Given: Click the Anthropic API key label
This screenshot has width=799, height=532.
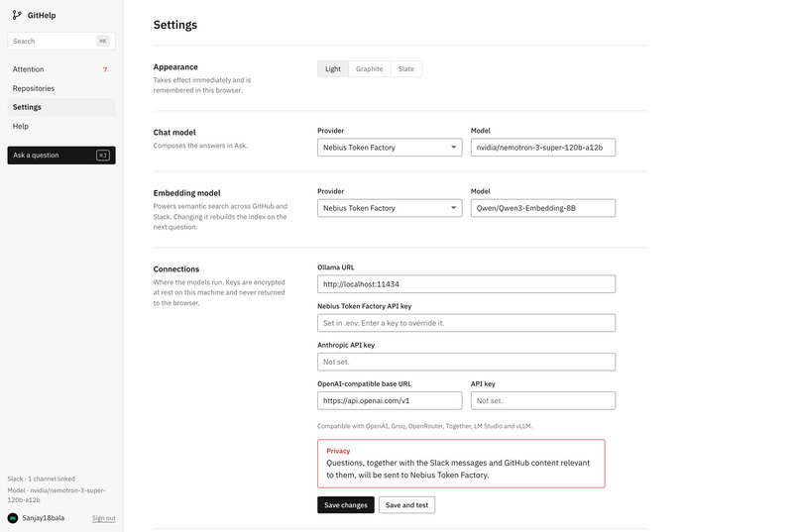Looking at the screenshot, I should [x=346, y=345].
